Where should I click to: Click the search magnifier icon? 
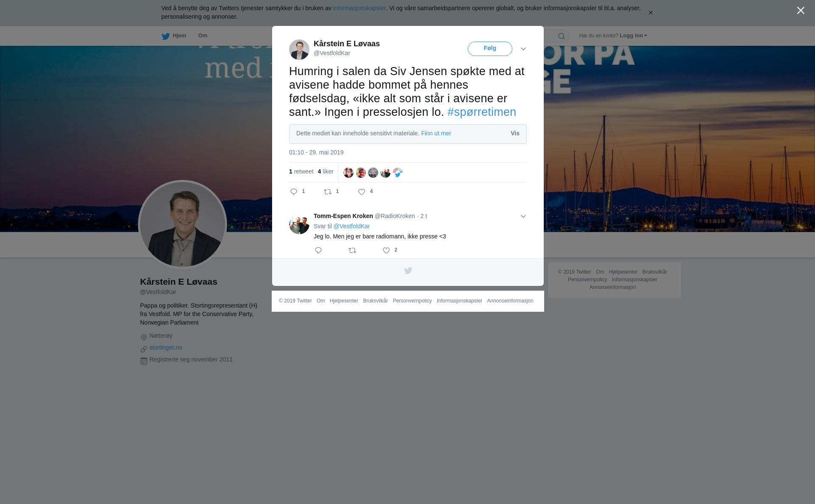click(x=562, y=36)
